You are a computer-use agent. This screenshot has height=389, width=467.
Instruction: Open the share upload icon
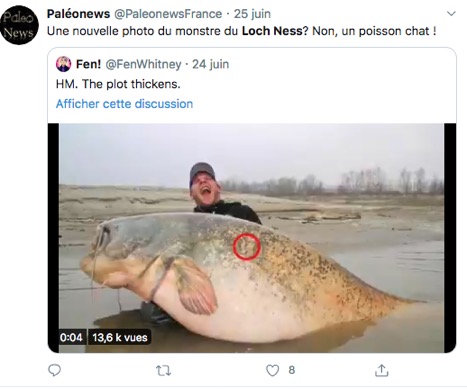pos(382,370)
